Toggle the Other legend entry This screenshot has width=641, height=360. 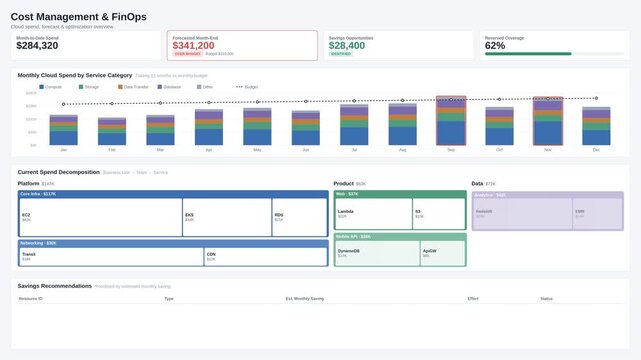click(x=205, y=87)
